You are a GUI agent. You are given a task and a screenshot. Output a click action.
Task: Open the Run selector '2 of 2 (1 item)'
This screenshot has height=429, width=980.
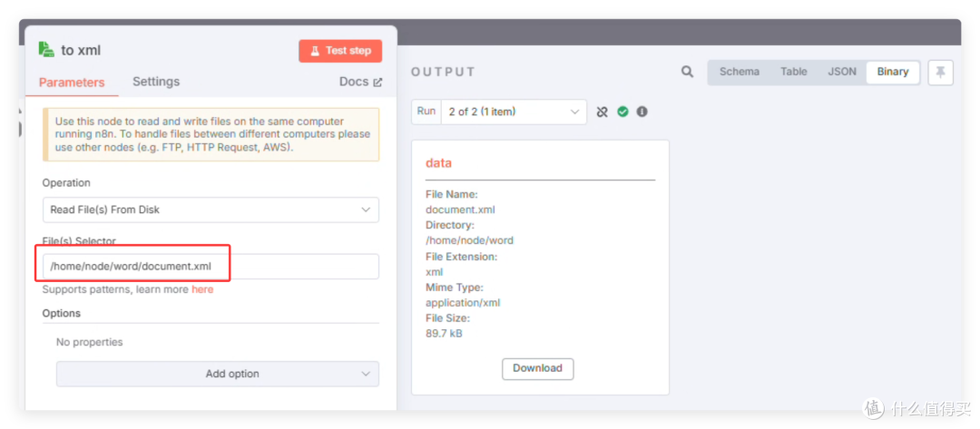point(514,112)
